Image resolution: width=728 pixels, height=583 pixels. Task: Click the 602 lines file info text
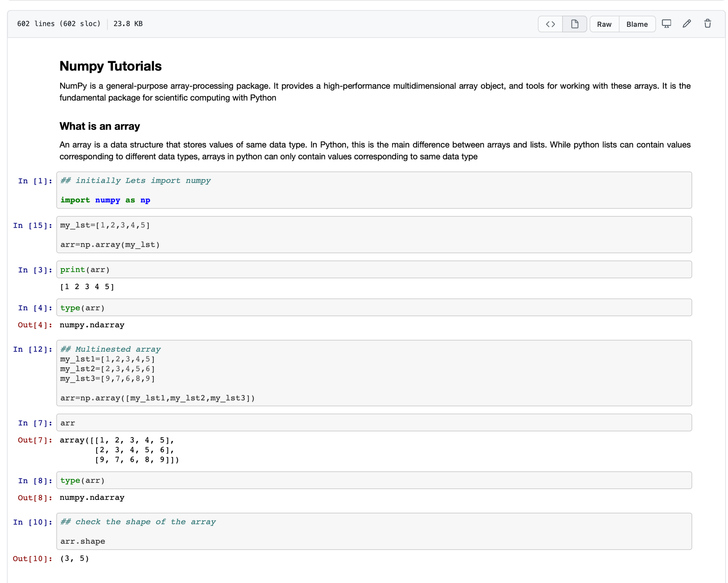click(x=59, y=24)
